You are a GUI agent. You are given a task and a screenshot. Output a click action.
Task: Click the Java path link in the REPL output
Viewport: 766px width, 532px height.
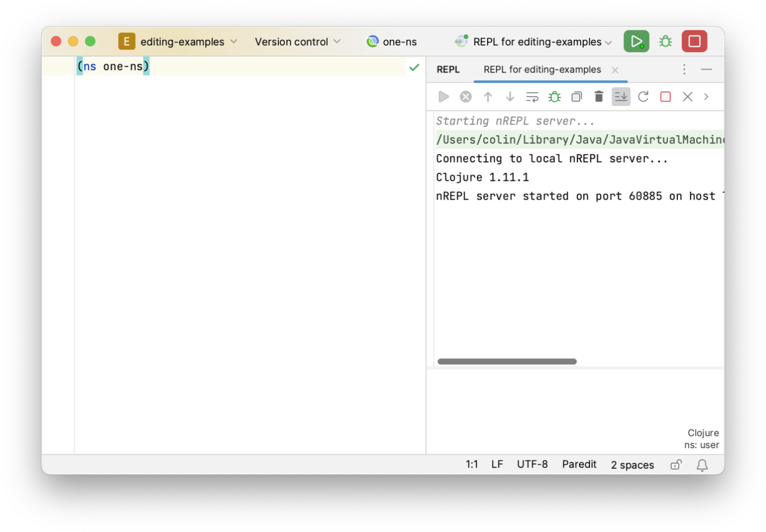(x=579, y=139)
